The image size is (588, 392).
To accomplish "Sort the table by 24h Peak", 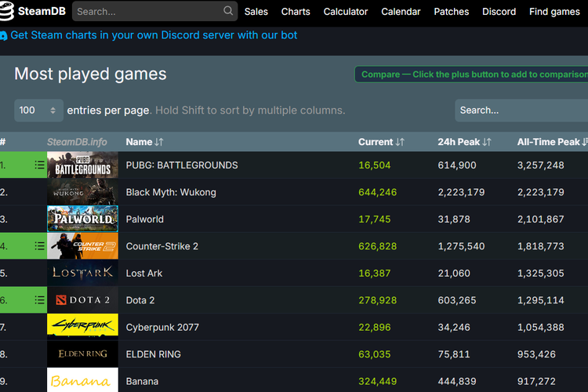I will 463,142.
